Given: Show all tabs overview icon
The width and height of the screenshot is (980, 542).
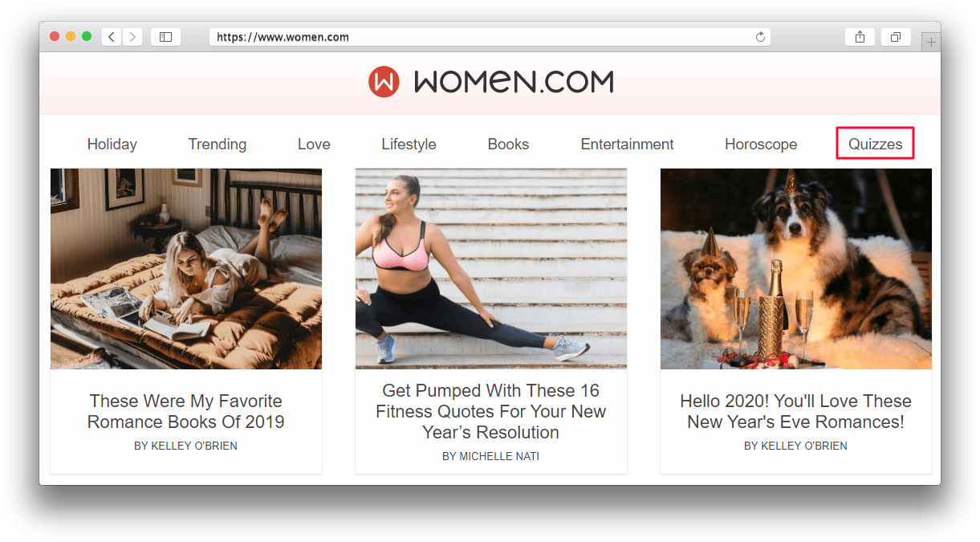Looking at the screenshot, I should 896,37.
